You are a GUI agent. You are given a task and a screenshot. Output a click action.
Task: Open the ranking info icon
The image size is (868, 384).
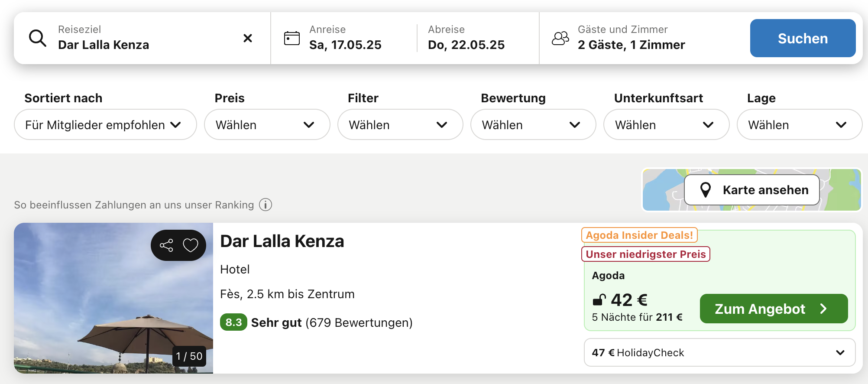(x=266, y=205)
